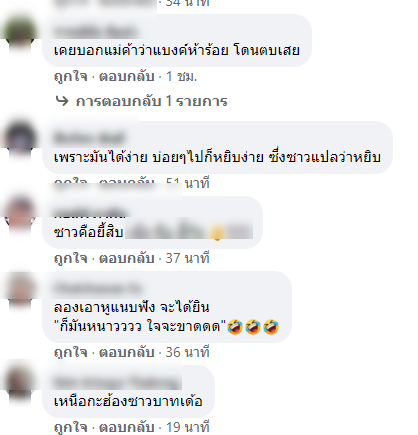Image resolution: width=418 pixels, height=435 pixels.
Task: Open the 1 ชม. timestamp link
Action: point(181,77)
